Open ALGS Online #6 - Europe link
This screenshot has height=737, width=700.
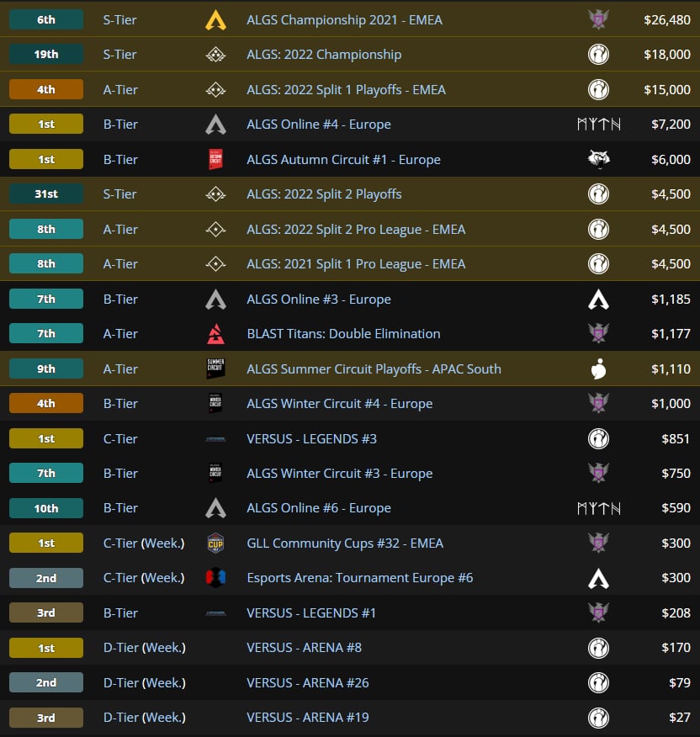(319, 508)
